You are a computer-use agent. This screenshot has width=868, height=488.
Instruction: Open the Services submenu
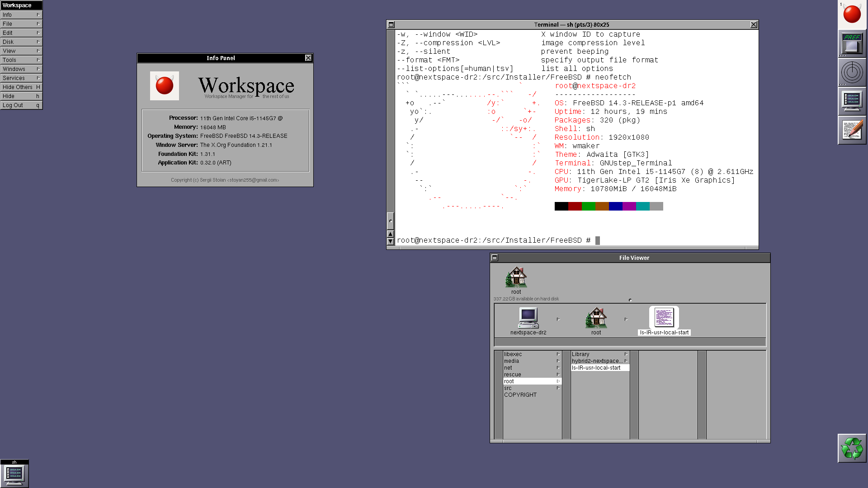[x=21, y=78]
